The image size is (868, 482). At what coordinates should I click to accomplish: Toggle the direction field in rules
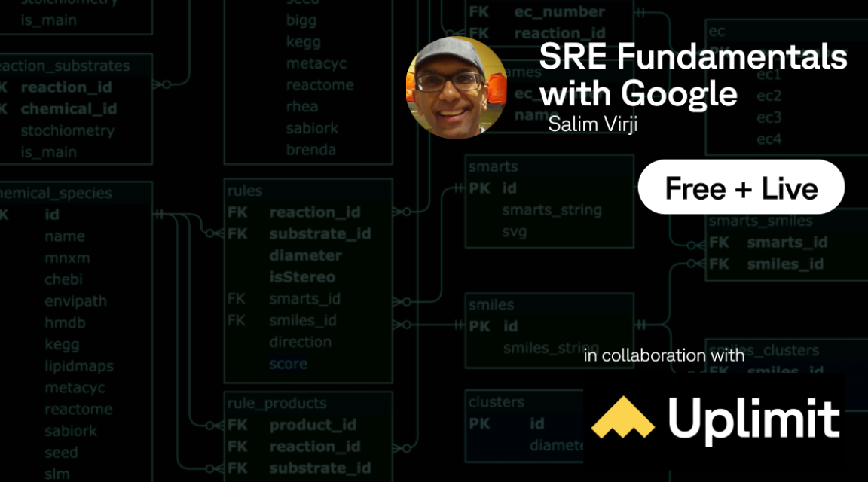(301, 341)
